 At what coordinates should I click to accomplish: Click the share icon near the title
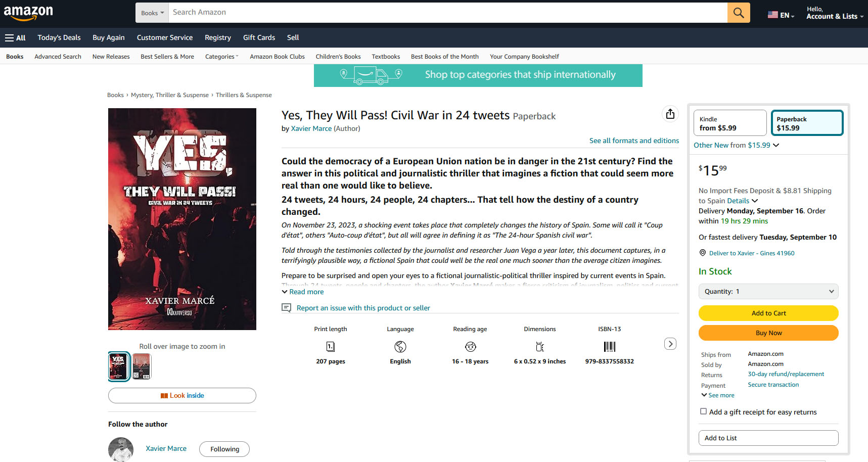(670, 114)
